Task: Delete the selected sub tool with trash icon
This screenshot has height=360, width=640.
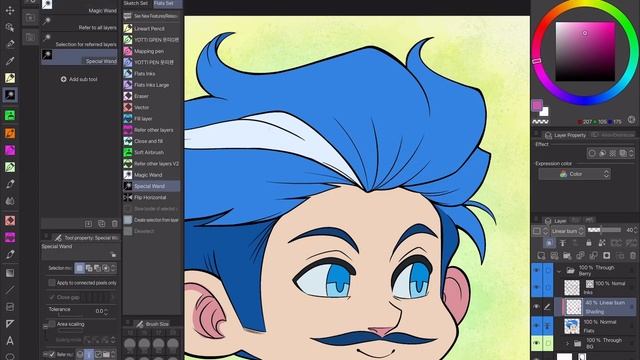Action: [x=115, y=224]
